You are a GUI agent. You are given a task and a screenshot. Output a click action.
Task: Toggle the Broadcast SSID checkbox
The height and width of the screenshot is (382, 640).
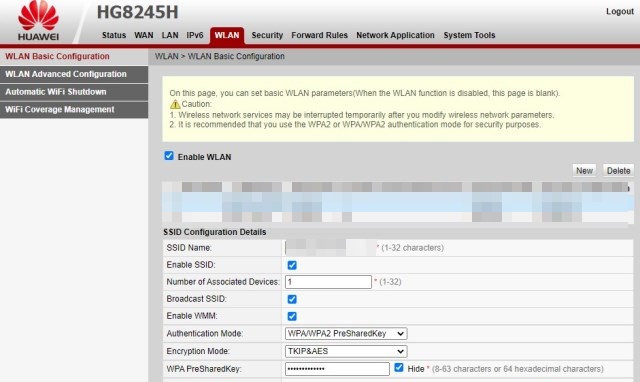[x=292, y=299]
